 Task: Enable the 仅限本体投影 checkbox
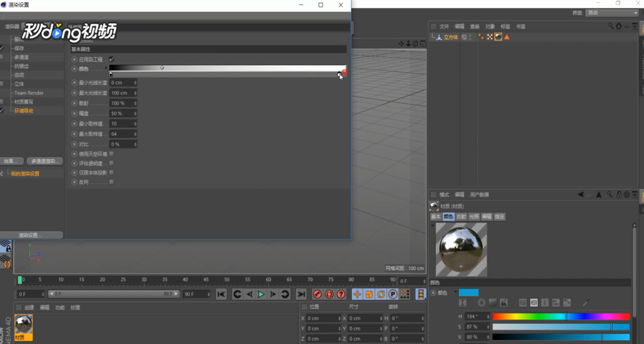tap(112, 173)
